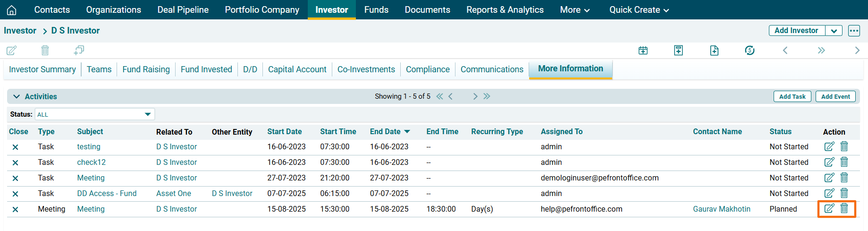This screenshot has height=231, width=868.
Task: Close the 'DD Access - Fund' task
Action: (15, 194)
